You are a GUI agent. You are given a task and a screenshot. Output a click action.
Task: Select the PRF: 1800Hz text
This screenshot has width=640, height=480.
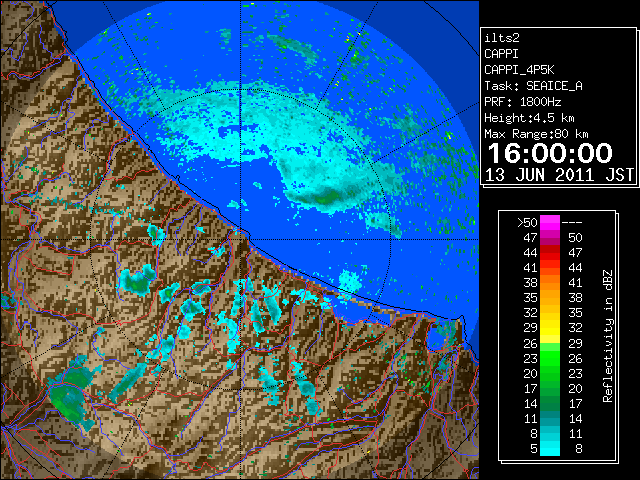522,102
